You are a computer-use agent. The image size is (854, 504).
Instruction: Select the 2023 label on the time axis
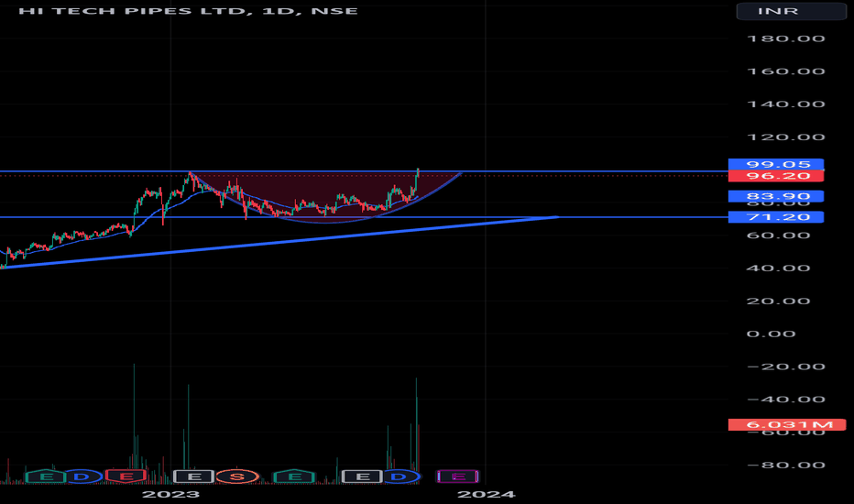[170, 494]
